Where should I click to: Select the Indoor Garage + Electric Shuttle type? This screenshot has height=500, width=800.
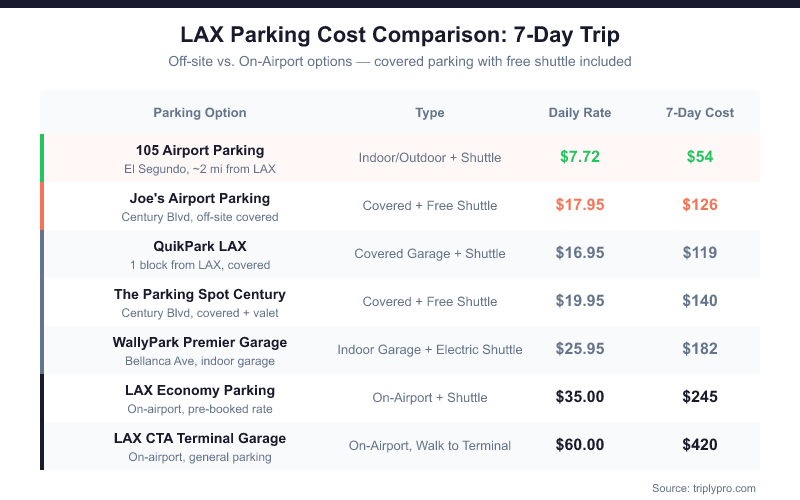[430, 350]
